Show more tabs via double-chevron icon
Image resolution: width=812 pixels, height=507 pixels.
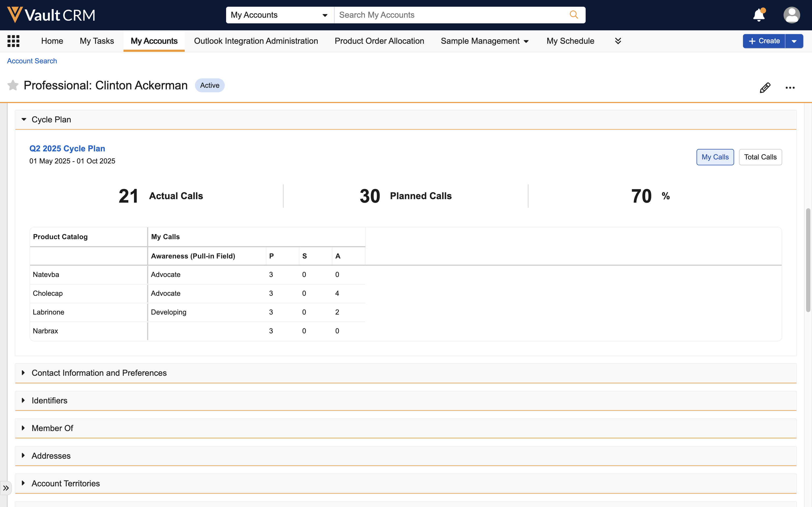(618, 41)
